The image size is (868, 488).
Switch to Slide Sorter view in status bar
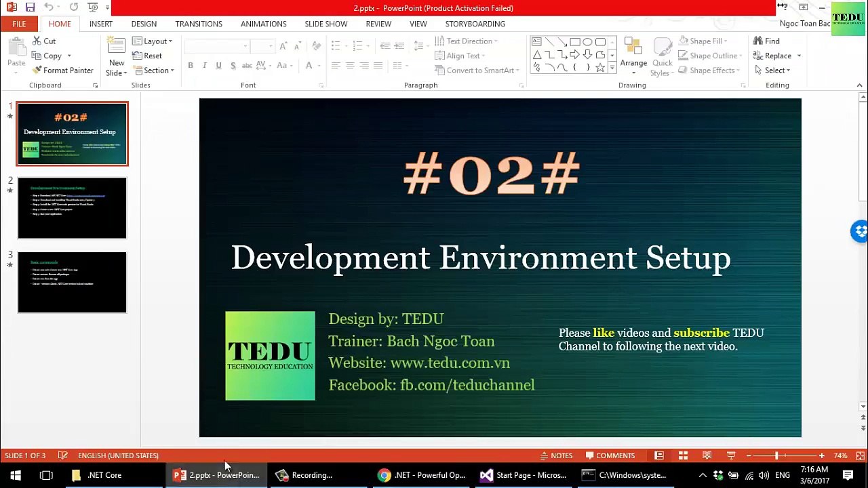[683, 455]
